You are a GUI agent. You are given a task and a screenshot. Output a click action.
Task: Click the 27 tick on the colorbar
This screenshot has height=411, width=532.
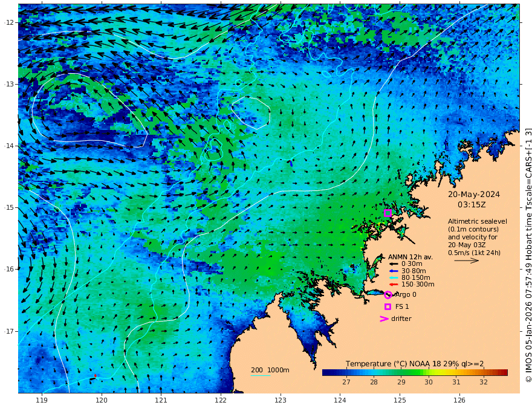pyautogui.click(x=346, y=382)
